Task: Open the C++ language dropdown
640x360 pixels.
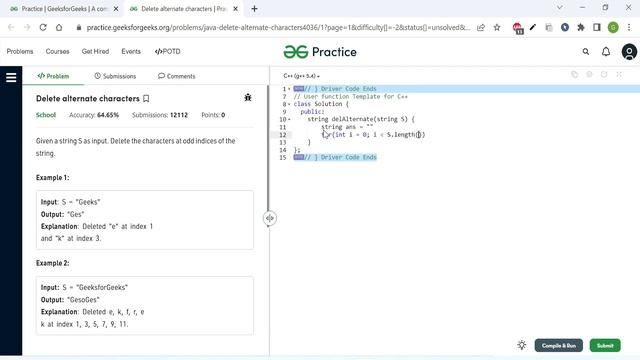Action: pos(301,76)
